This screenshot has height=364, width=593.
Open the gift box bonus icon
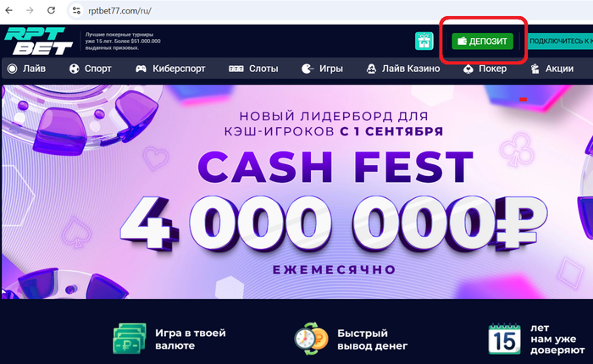click(x=424, y=41)
